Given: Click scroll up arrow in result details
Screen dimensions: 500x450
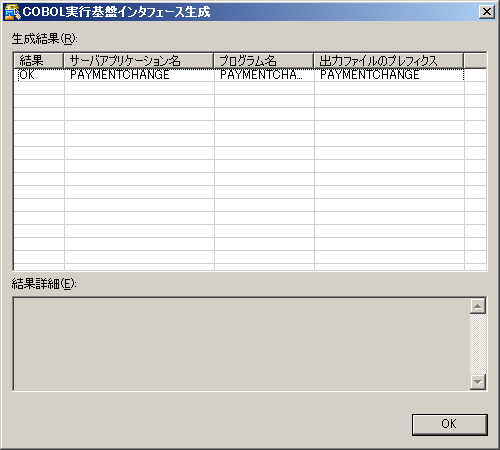Looking at the screenshot, I should (x=478, y=306).
